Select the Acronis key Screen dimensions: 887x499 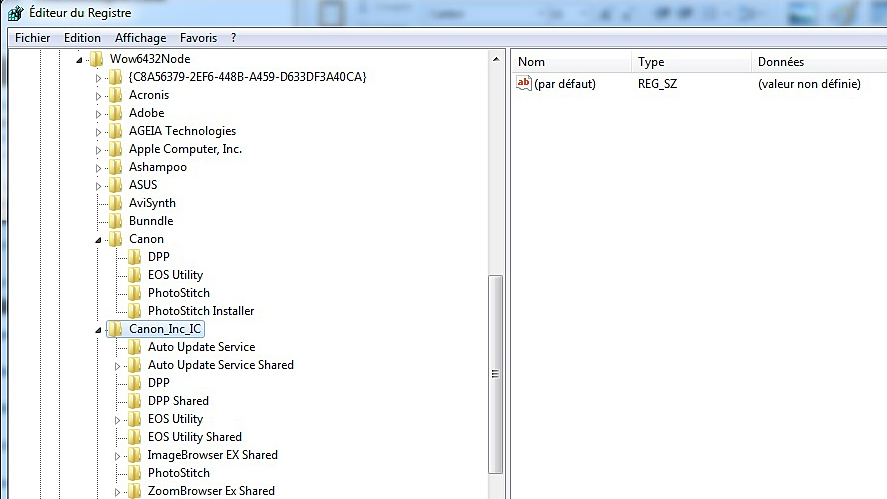tap(149, 95)
